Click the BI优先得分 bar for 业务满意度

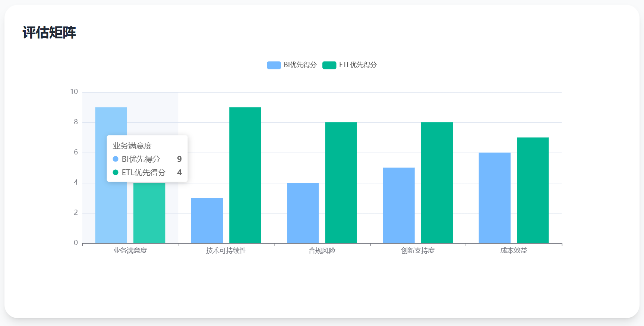tap(111, 175)
